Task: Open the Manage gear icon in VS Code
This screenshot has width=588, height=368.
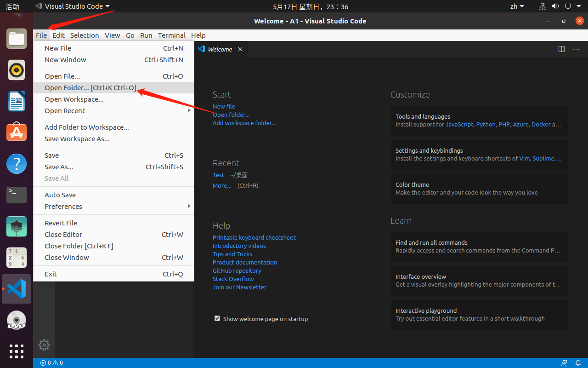Action: point(44,345)
